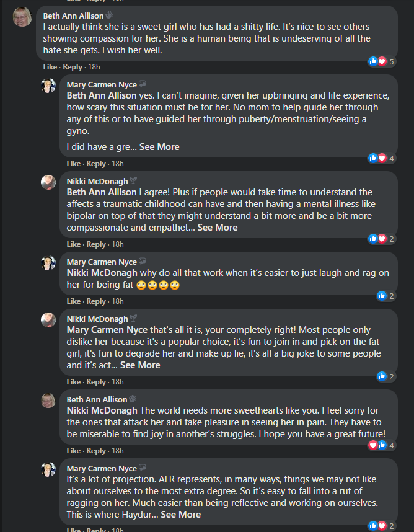Viewport: 414px width, 532px height.
Task: Like Beth Ann Allison's top comment
Action: point(50,67)
